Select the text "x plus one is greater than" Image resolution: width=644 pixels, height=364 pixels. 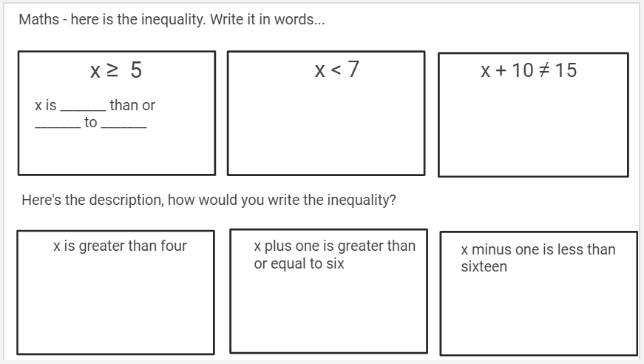(334, 246)
